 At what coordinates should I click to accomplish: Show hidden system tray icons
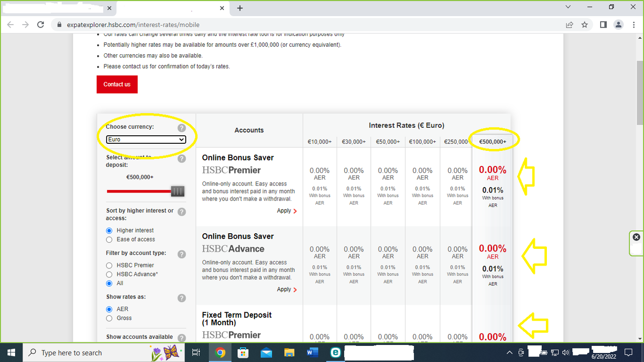509,352
